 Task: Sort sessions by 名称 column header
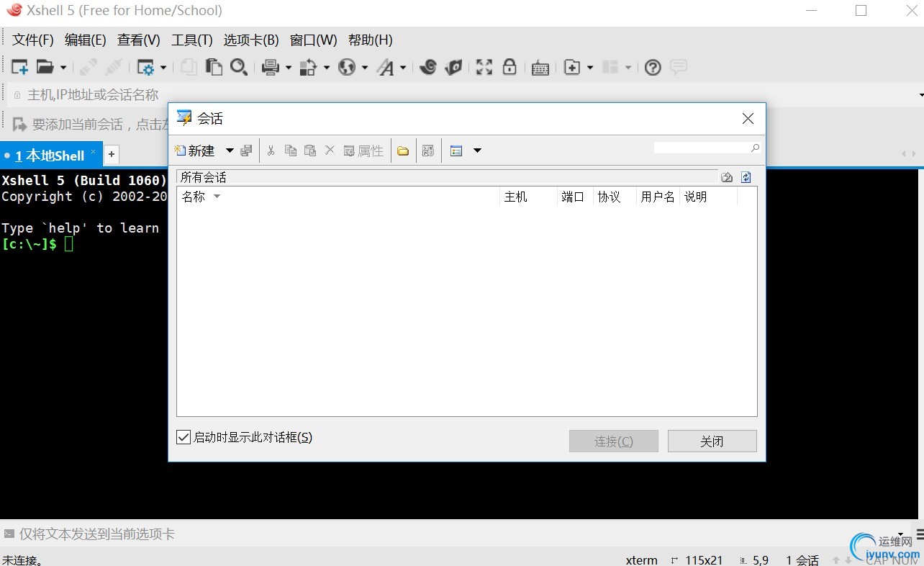pos(338,197)
